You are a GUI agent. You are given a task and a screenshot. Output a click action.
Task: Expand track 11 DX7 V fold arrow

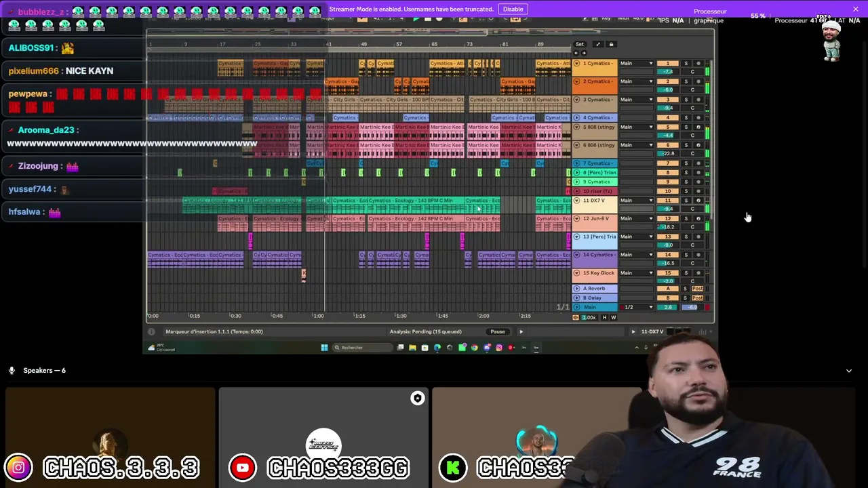coord(576,201)
